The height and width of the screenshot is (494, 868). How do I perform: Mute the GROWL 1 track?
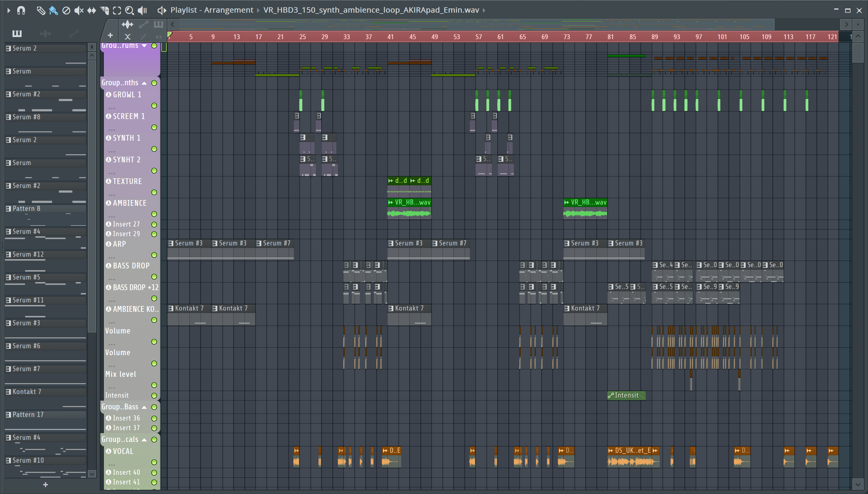pyautogui.click(x=154, y=105)
